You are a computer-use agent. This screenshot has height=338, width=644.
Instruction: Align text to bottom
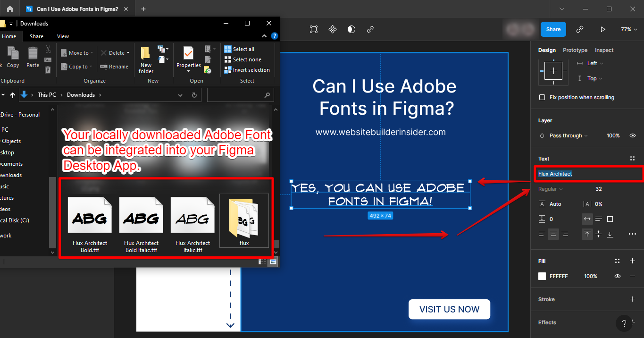(610, 234)
